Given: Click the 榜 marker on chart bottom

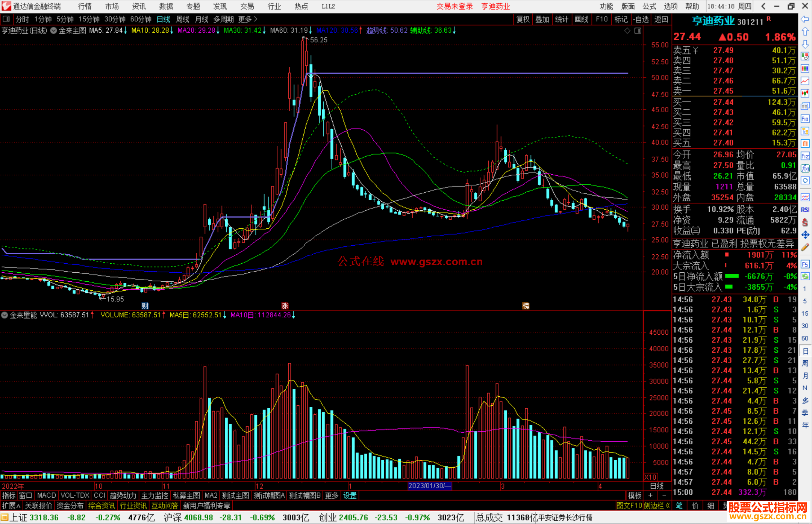Looking at the screenshot, I should (x=526, y=306).
